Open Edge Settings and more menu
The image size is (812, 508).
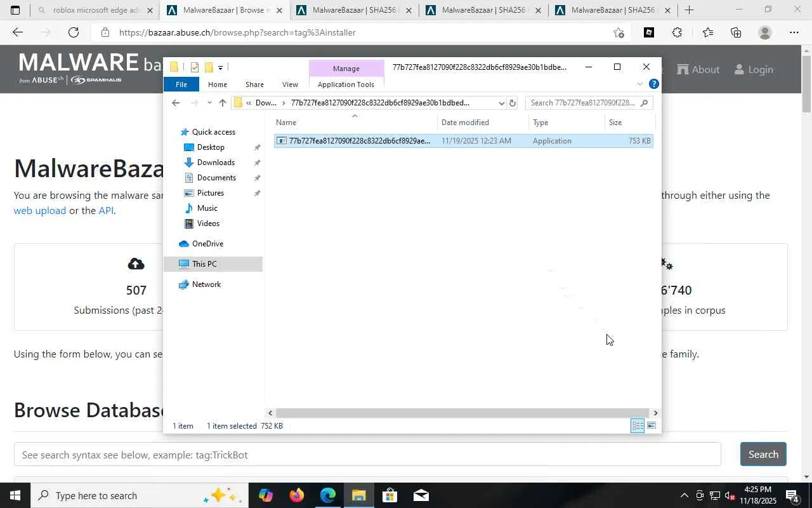(x=794, y=32)
